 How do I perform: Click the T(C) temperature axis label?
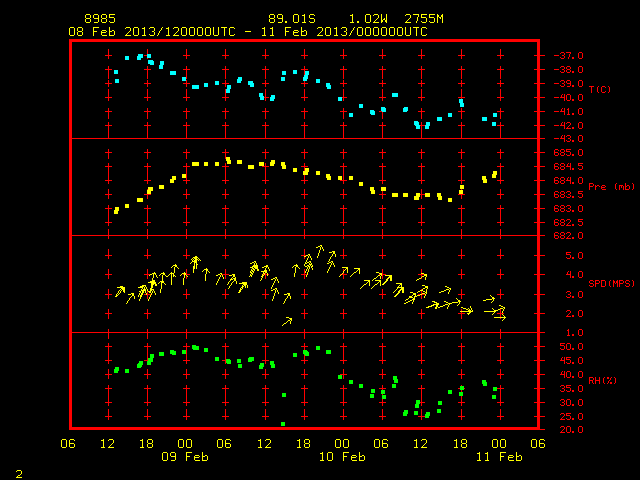(x=600, y=89)
